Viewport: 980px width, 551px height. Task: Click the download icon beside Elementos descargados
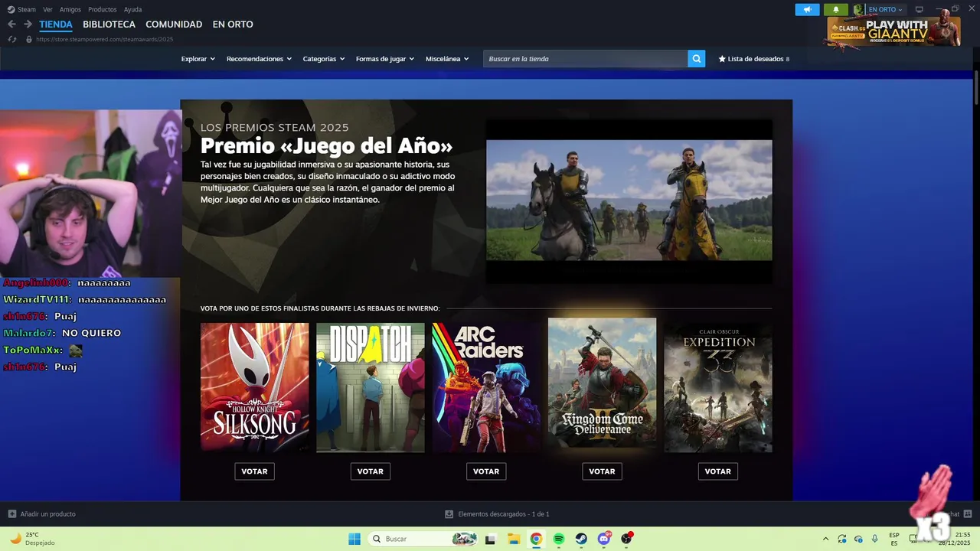point(449,514)
